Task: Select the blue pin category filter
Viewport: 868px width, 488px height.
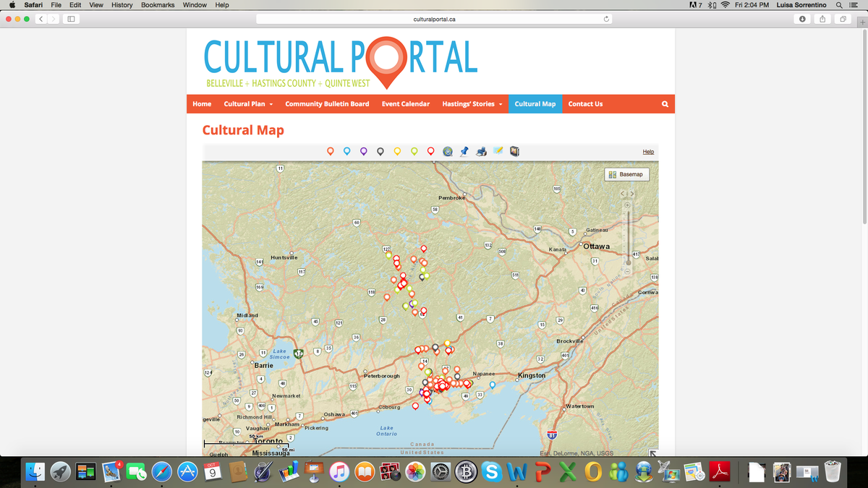Action: point(346,151)
